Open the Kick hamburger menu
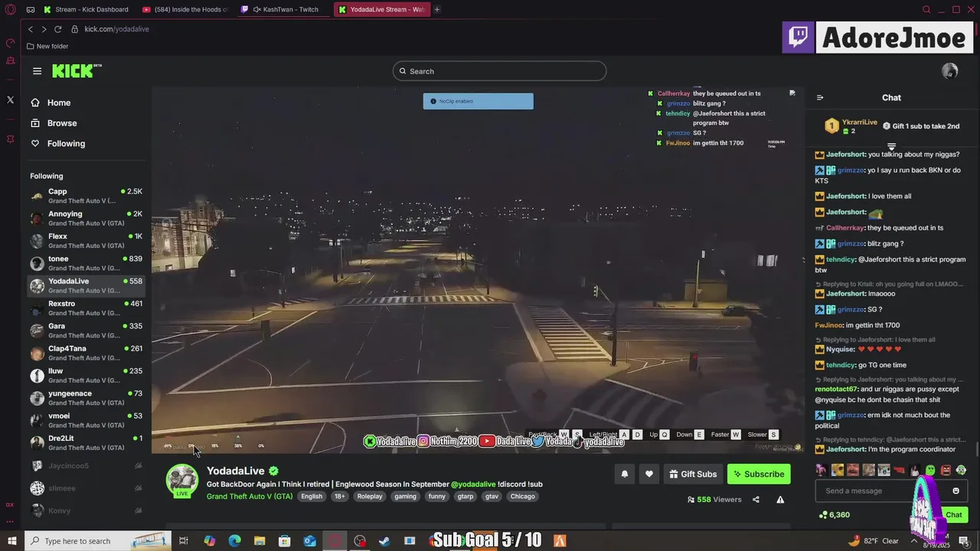This screenshot has height=551, width=980. coord(37,71)
